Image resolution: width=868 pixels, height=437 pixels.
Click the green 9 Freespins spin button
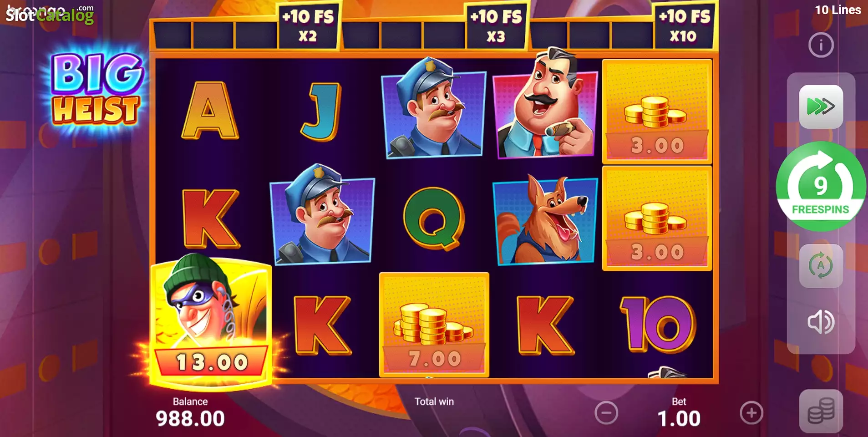(x=821, y=186)
